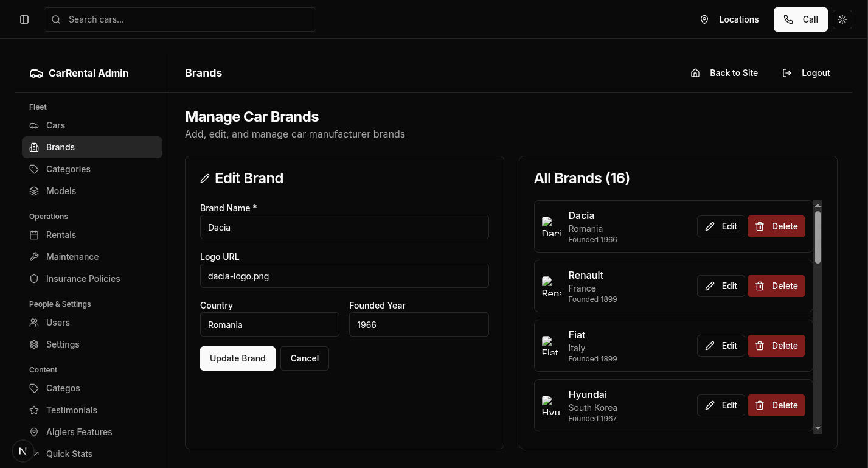Click the "Founded 1899" text under Renault
The image size is (868, 468).
(x=593, y=299)
